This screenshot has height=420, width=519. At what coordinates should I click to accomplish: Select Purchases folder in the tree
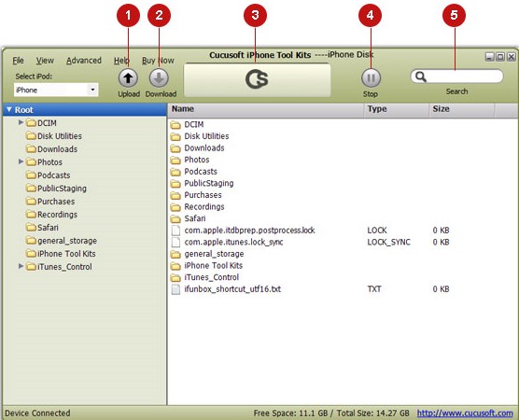coord(56,202)
